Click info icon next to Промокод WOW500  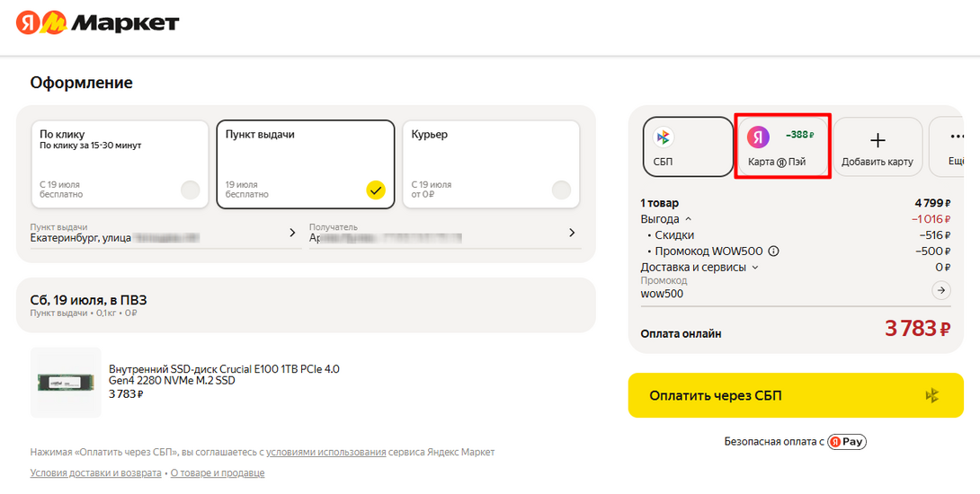pyautogui.click(x=773, y=251)
